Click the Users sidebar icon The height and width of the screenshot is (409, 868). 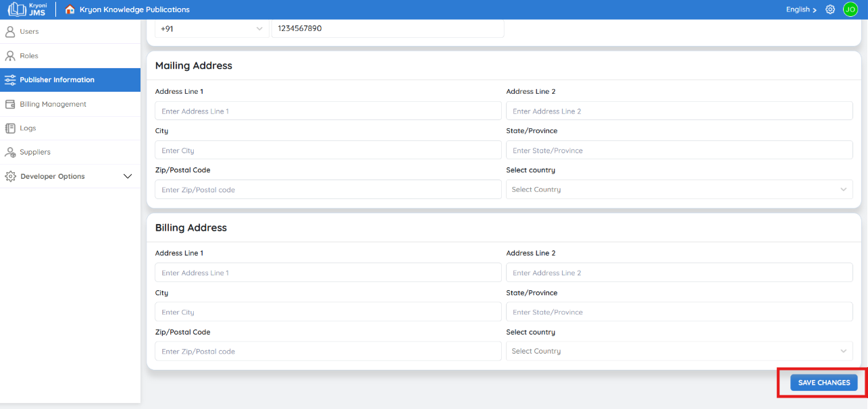[x=10, y=32]
